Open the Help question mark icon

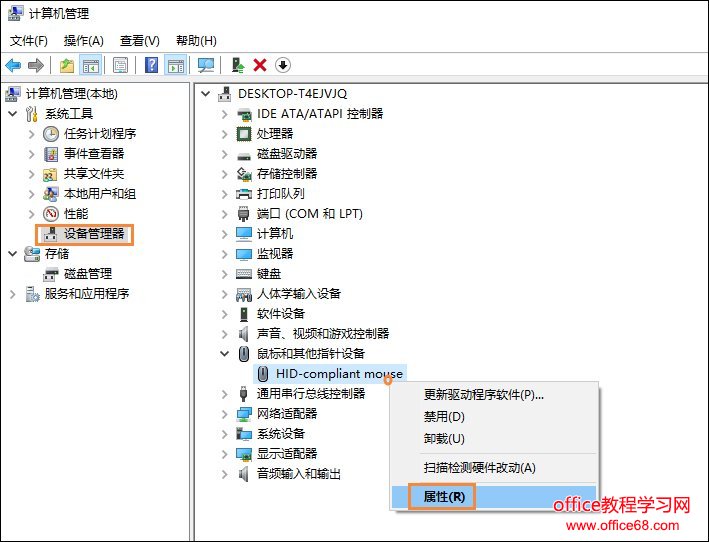point(151,66)
